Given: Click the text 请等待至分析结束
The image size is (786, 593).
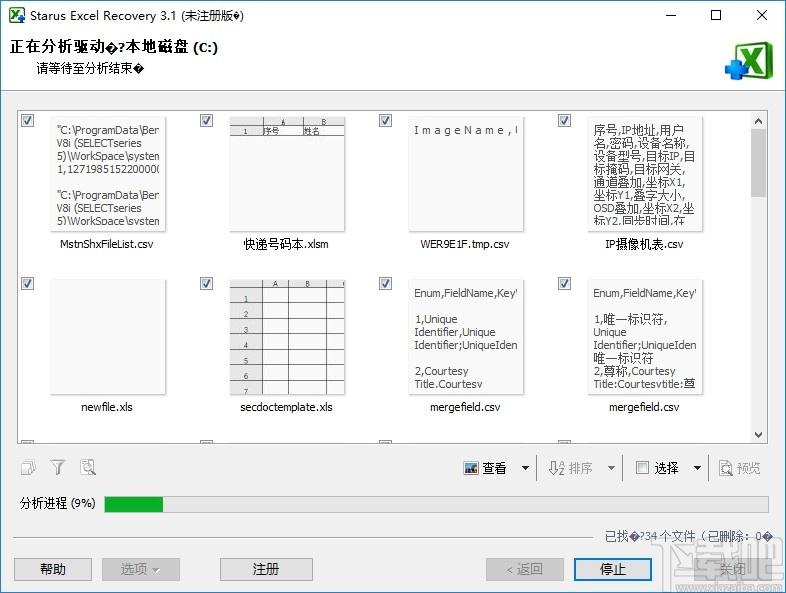Looking at the screenshot, I should [90, 68].
